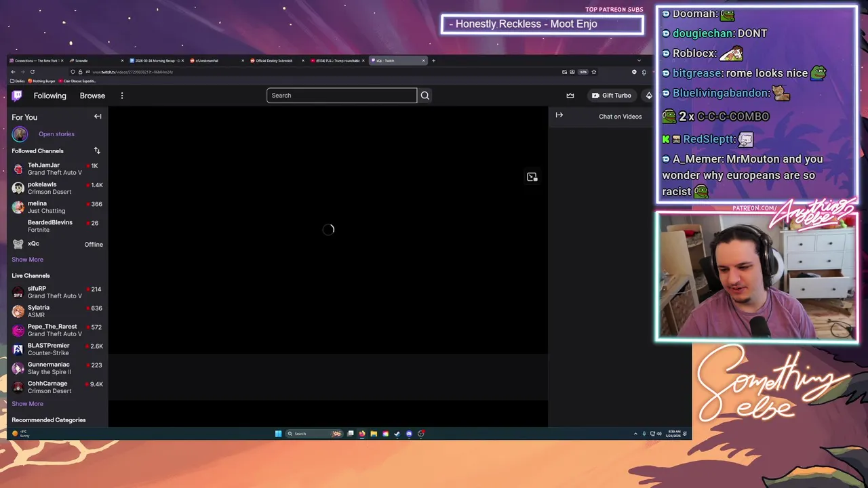Switch to the Official Destiny Subreddit tab
The image size is (868, 488).
[x=276, y=60]
